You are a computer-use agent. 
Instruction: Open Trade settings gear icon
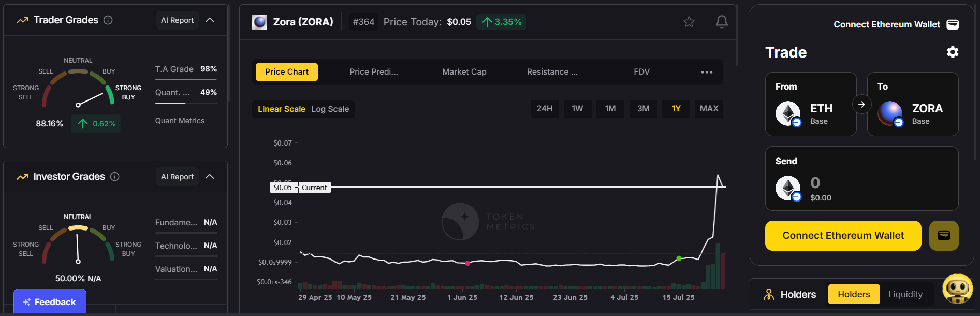tap(953, 52)
